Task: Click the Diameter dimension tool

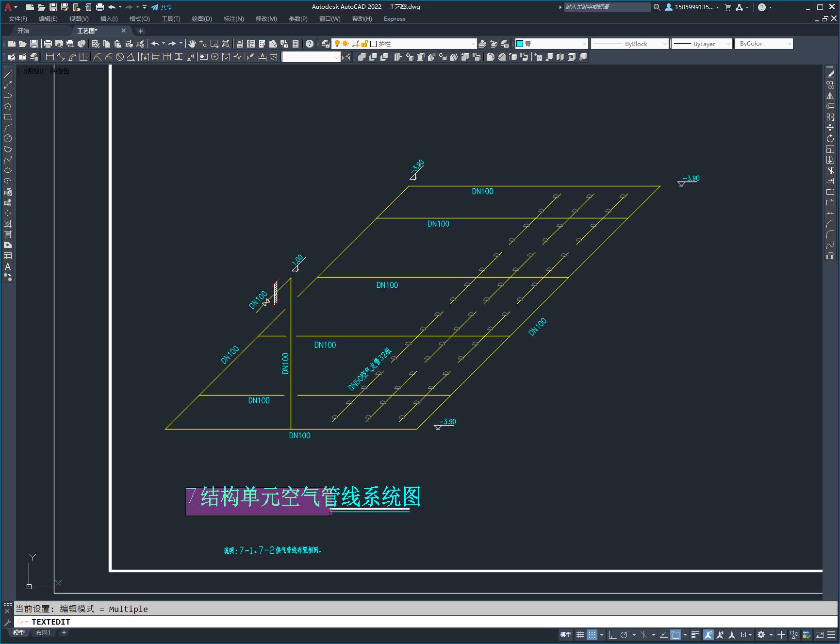Action: tap(120, 57)
